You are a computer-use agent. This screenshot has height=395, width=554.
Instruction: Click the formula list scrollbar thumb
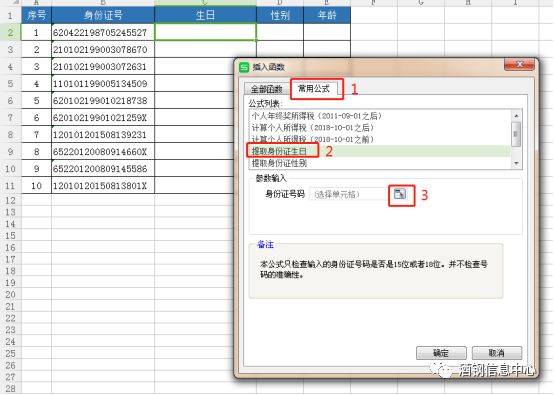click(x=516, y=134)
